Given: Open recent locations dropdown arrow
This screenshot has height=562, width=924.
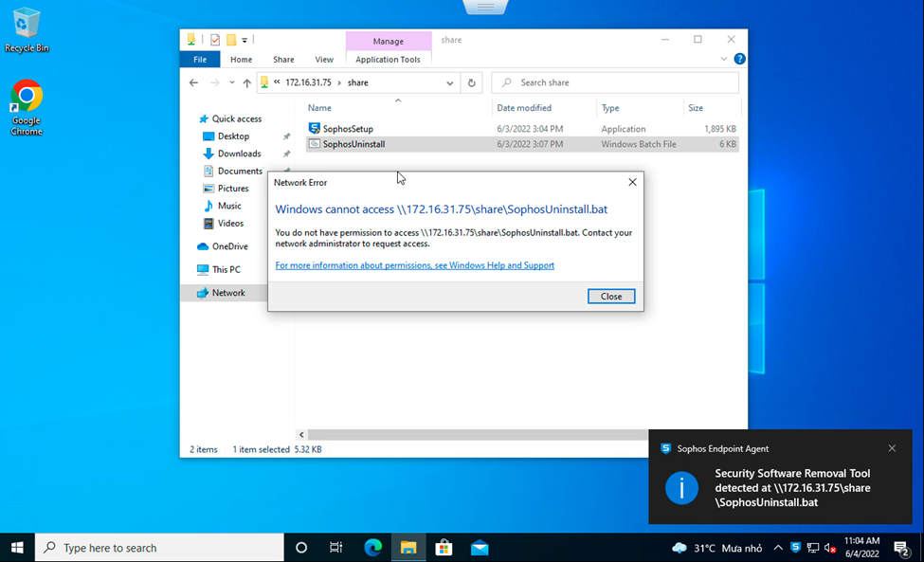Looking at the screenshot, I should click(x=231, y=83).
